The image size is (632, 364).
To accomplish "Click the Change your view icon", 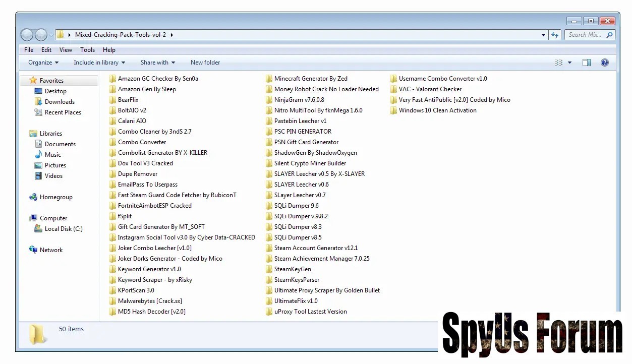I will [x=558, y=63].
